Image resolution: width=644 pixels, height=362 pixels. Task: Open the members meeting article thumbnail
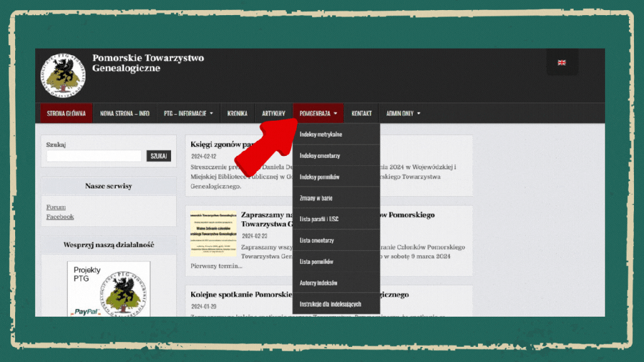[213, 234]
